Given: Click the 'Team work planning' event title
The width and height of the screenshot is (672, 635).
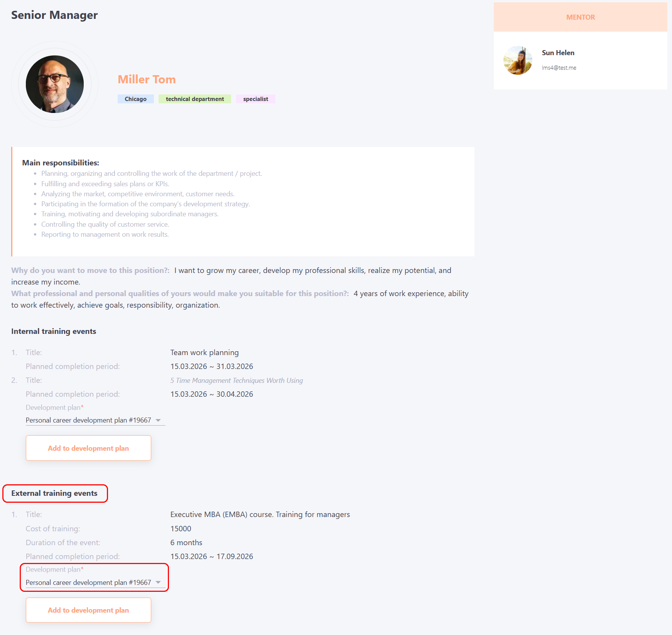Looking at the screenshot, I should coord(204,352).
